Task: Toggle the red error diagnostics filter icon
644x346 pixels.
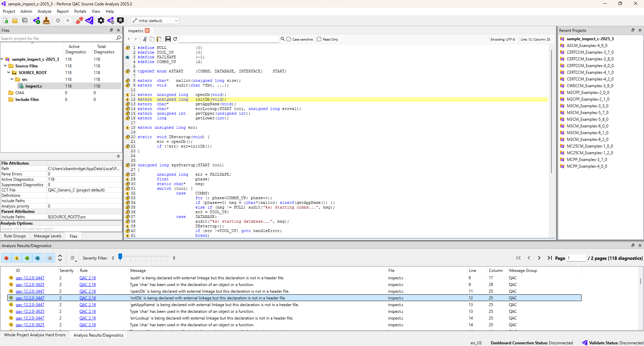Action: click(x=6, y=258)
